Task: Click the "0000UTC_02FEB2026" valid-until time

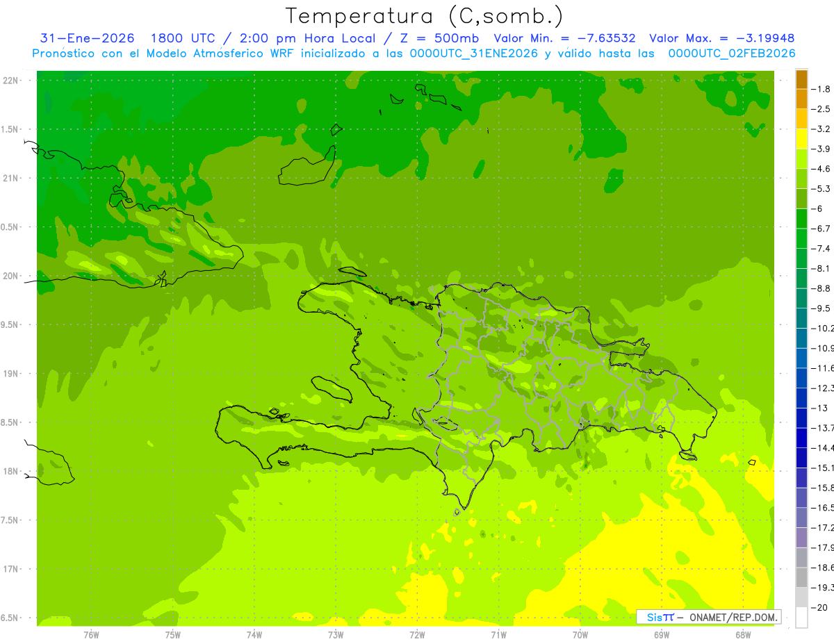Action: (x=731, y=53)
